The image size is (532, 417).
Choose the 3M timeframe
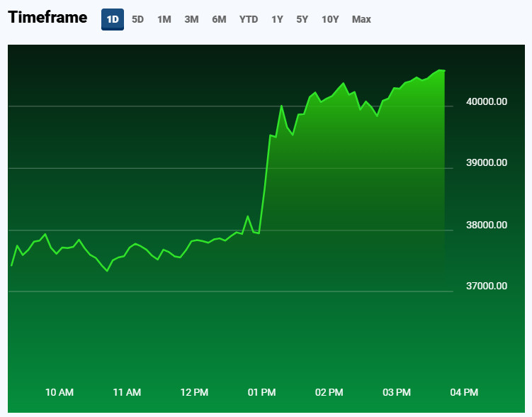coord(191,19)
